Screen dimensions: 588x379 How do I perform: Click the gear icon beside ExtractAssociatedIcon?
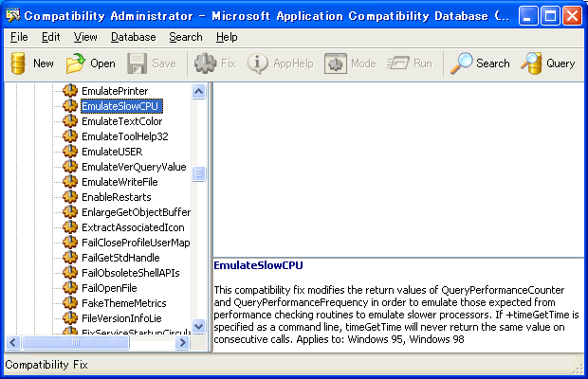[70, 227]
